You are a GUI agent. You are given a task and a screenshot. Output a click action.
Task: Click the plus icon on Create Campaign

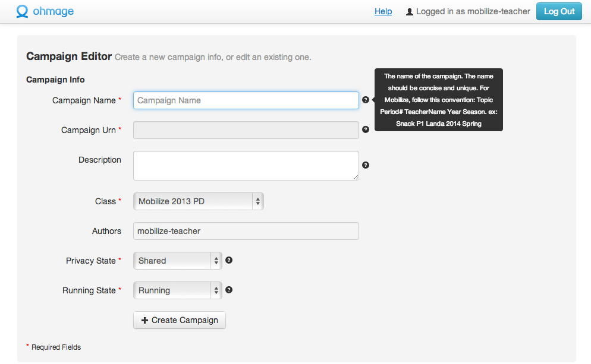click(144, 320)
